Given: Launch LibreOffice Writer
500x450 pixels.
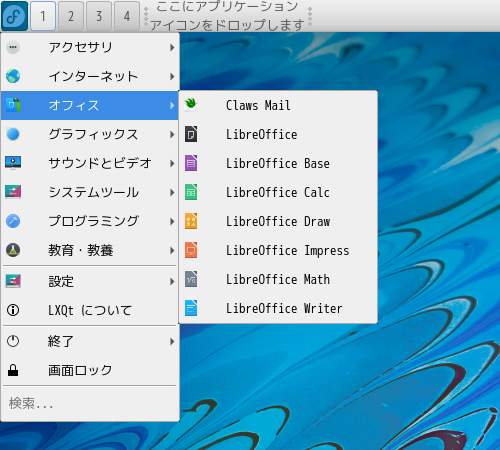Looking at the screenshot, I should click(x=278, y=308).
